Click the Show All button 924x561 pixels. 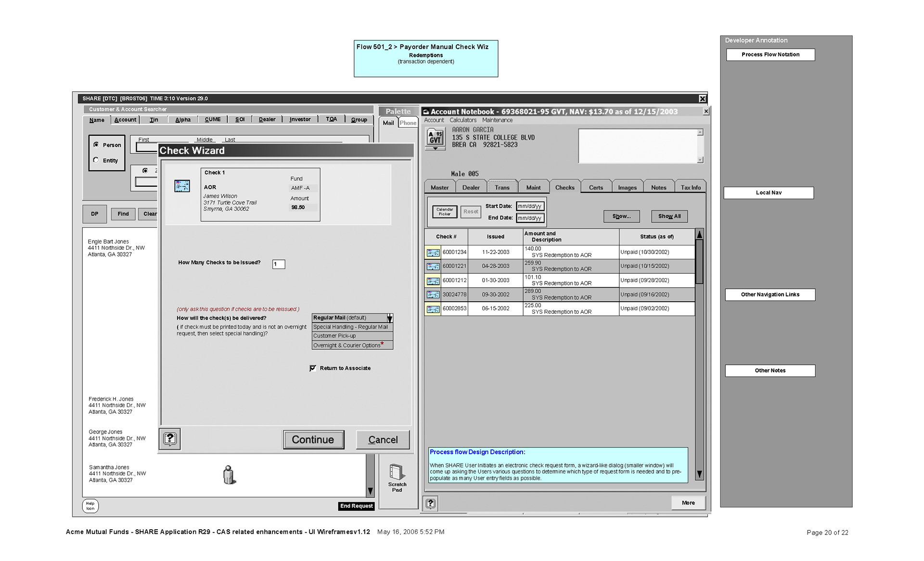click(669, 217)
